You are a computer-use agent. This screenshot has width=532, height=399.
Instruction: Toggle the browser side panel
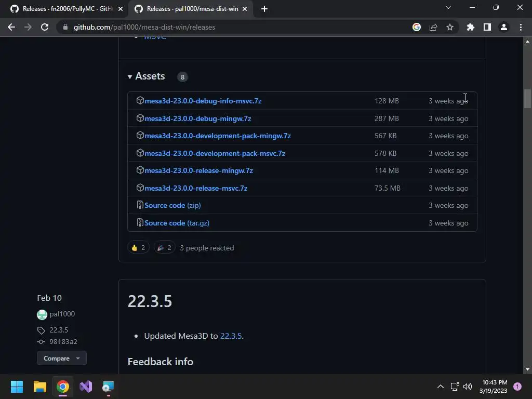pyautogui.click(x=487, y=27)
